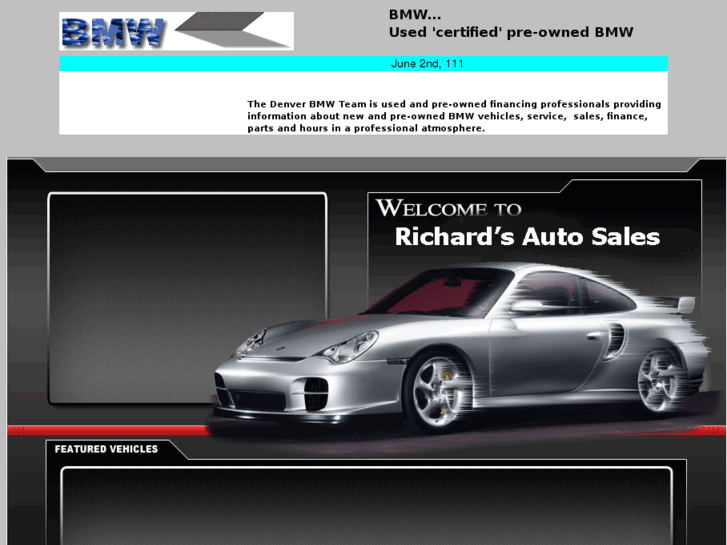Click the Denver BMW Team description paragraph
This screenshot has width=727, height=545.
[x=454, y=116]
